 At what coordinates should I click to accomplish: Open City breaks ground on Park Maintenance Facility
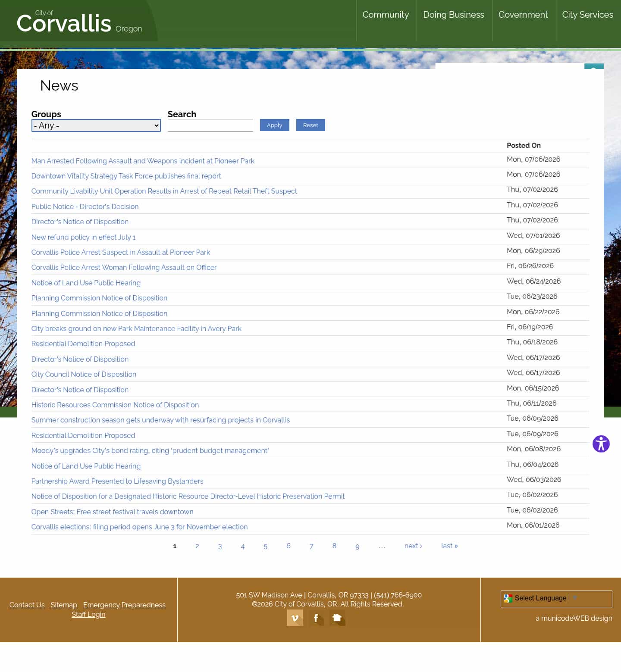136,328
